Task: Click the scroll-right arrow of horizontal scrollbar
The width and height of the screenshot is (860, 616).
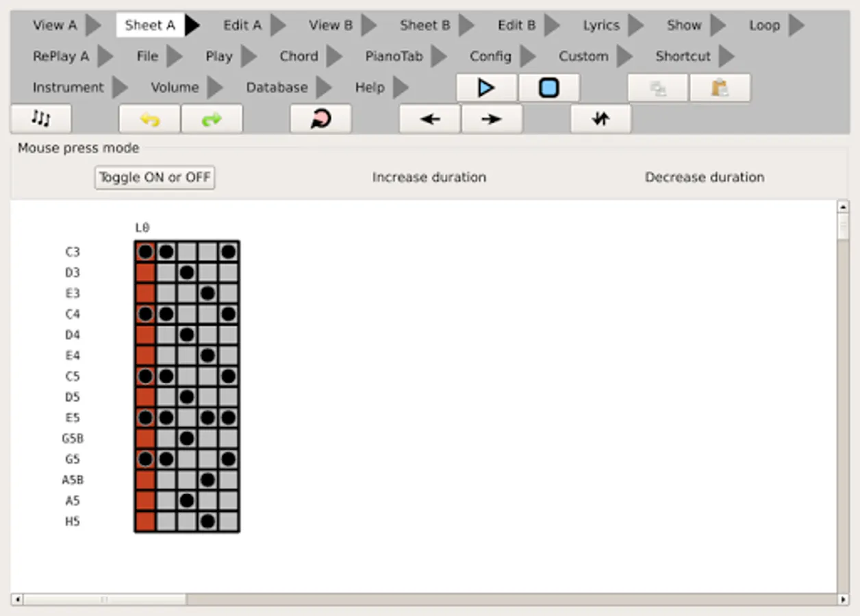Action: coord(843,600)
